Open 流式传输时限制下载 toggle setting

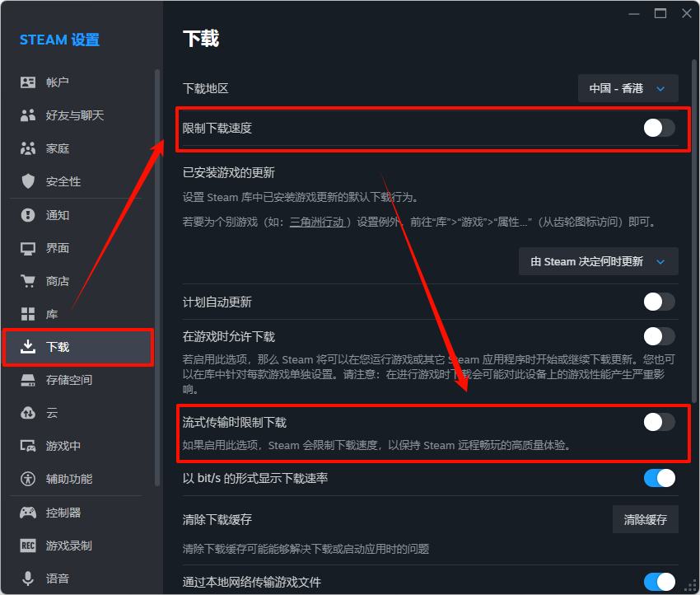click(x=657, y=420)
